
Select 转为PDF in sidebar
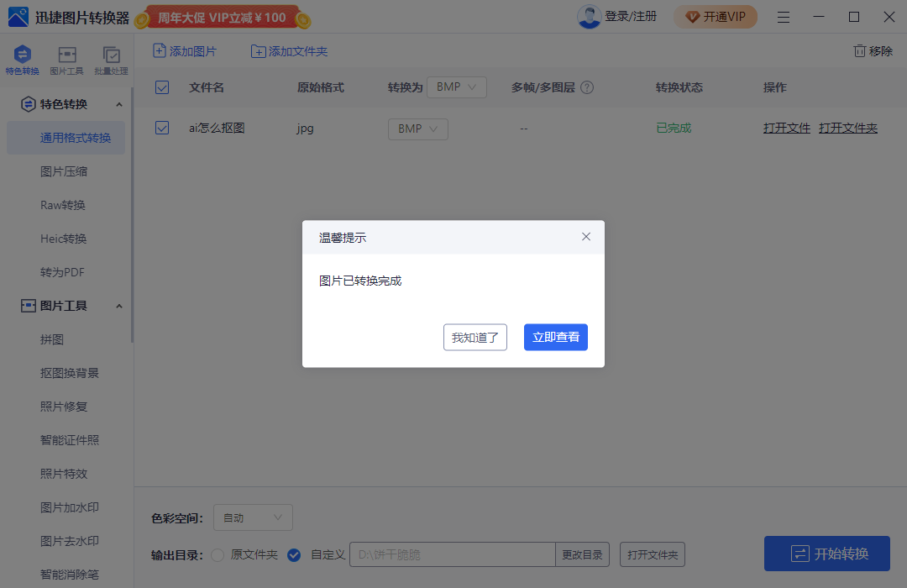(62, 272)
